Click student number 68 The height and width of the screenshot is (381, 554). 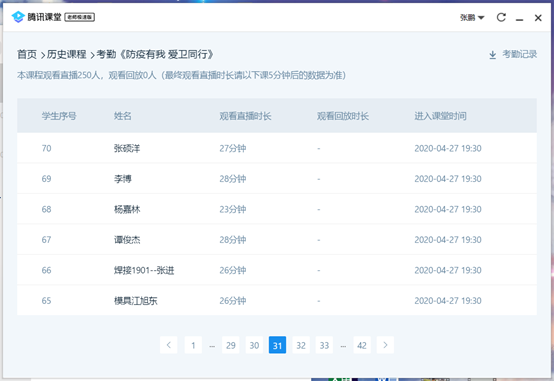click(46, 209)
